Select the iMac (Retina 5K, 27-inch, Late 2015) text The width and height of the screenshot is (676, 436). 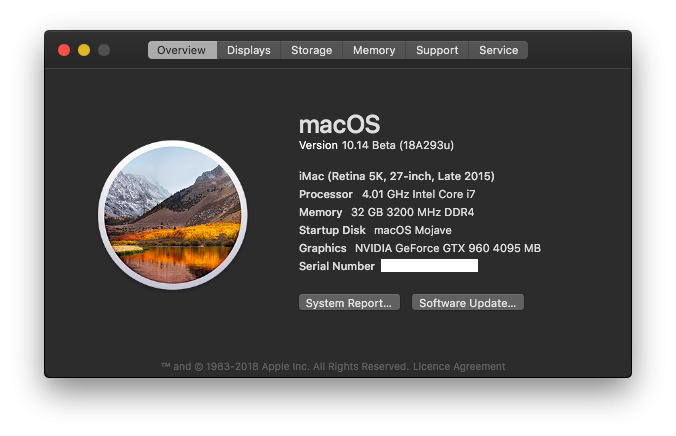tap(397, 176)
